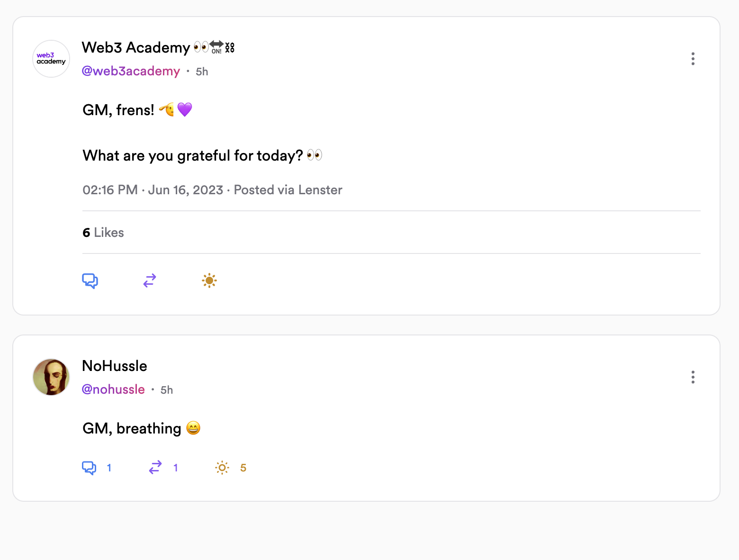Mirror NoHussle's comment
Image resolution: width=739 pixels, height=560 pixels.
tap(155, 468)
